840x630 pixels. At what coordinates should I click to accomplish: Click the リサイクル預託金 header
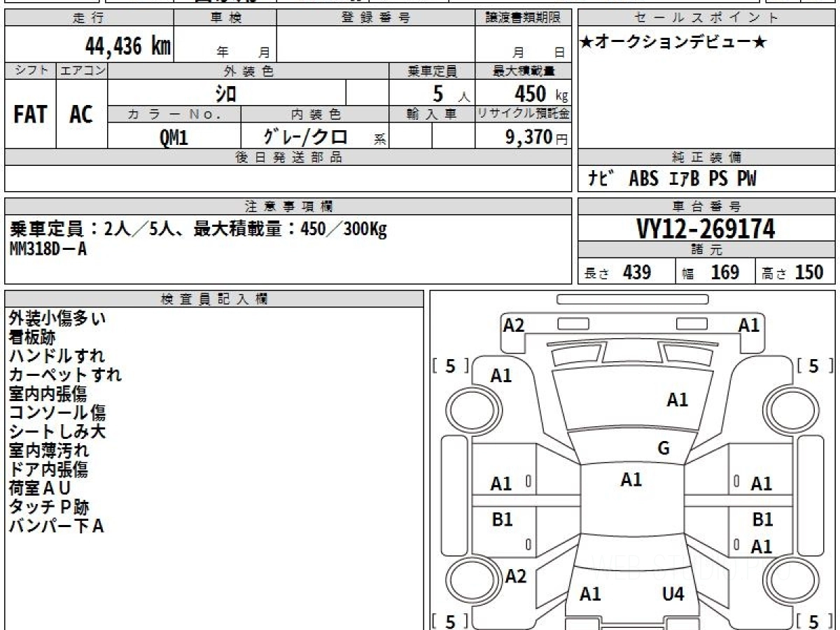[523, 114]
